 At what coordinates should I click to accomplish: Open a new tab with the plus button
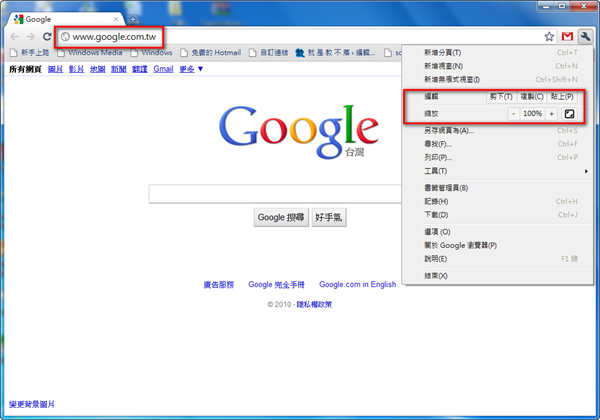pos(132,19)
